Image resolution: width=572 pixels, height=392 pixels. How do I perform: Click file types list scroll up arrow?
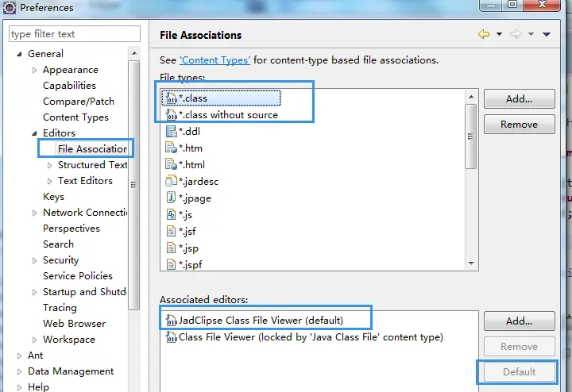point(471,97)
